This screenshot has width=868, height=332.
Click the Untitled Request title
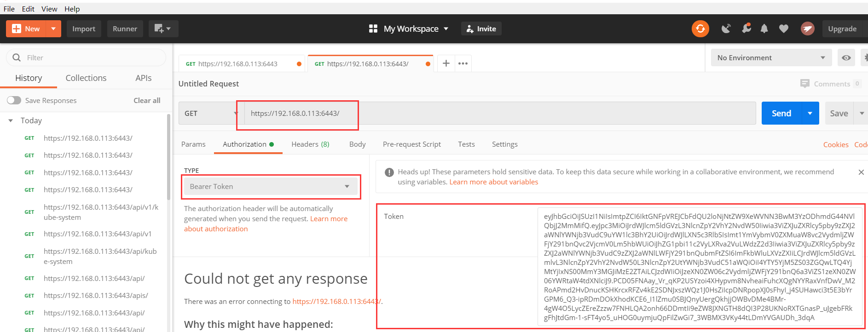pos(208,84)
